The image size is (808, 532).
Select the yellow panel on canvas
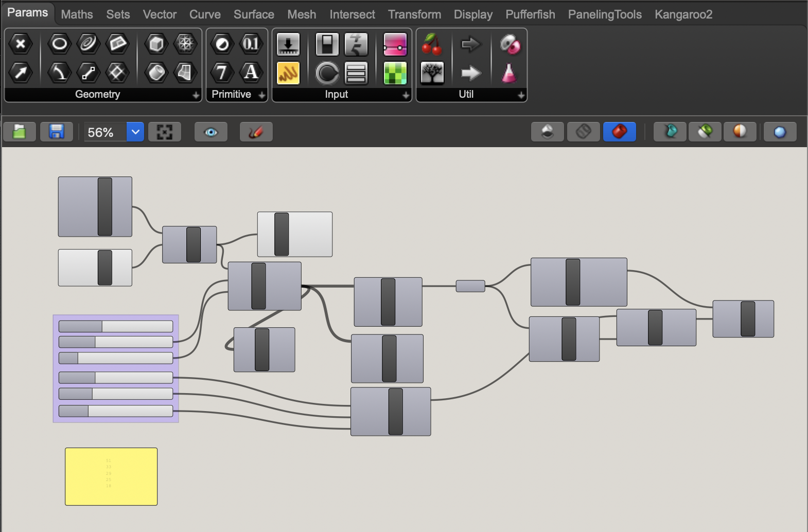point(111,476)
